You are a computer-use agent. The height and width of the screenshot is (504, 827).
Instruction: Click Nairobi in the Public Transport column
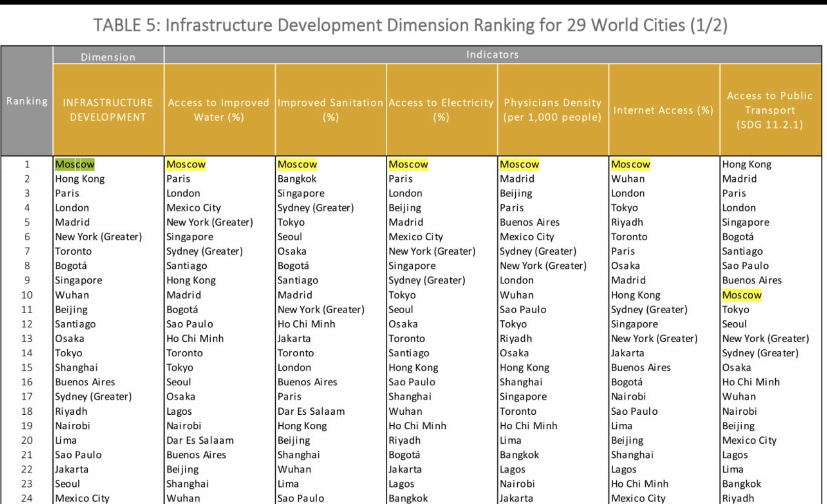(740, 411)
